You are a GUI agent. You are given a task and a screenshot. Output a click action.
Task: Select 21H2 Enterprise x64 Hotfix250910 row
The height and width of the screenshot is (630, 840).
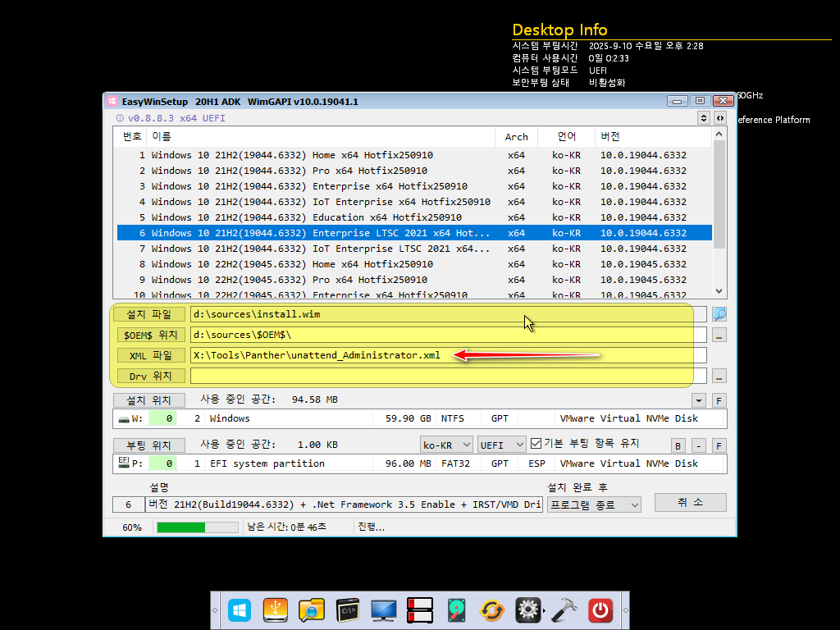(x=414, y=186)
